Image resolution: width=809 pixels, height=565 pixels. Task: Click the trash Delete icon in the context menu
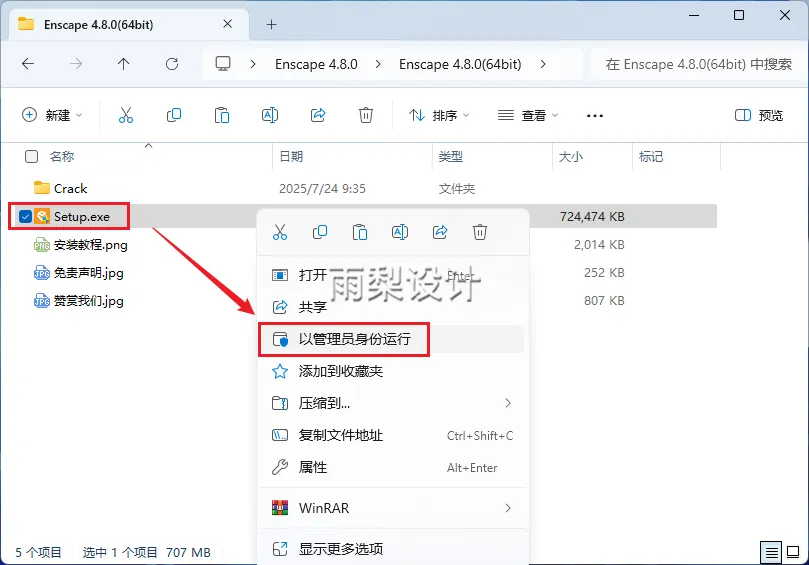click(x=480, y=232)
